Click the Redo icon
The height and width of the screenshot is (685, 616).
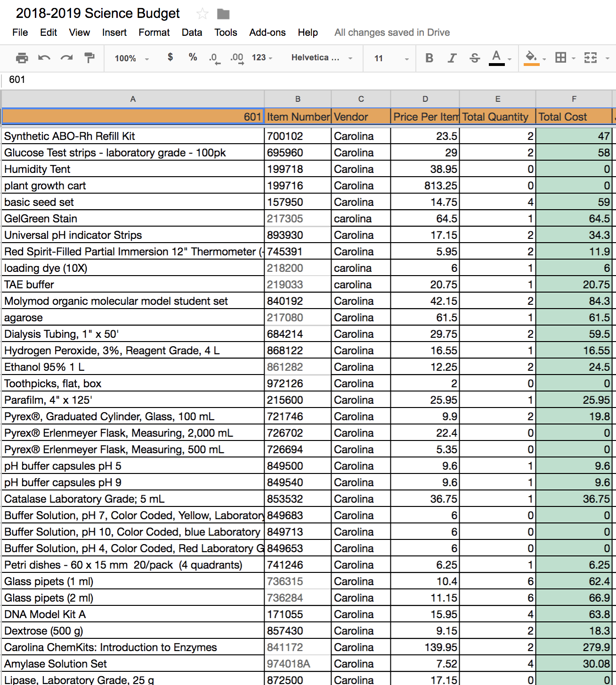point(66,57)
